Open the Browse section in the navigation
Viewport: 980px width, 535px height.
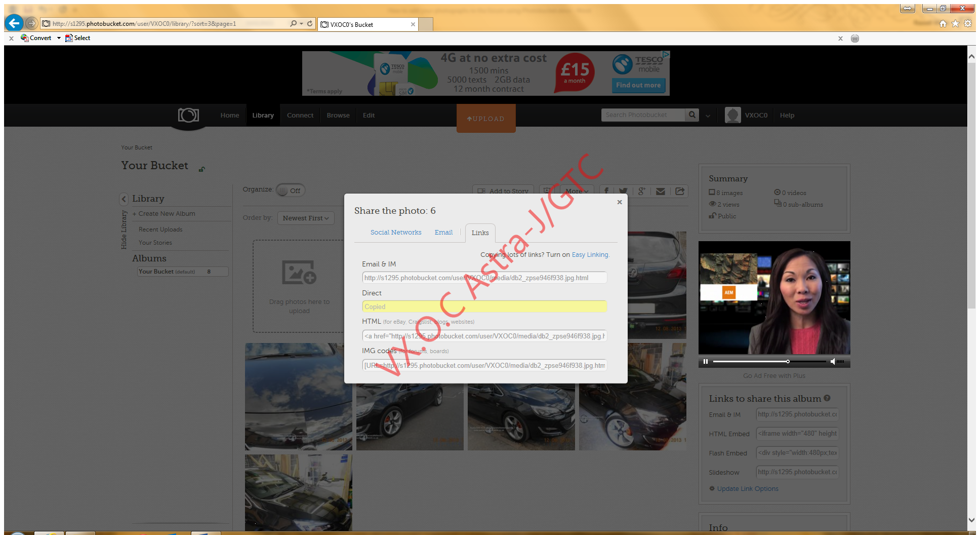coord(338,115)
